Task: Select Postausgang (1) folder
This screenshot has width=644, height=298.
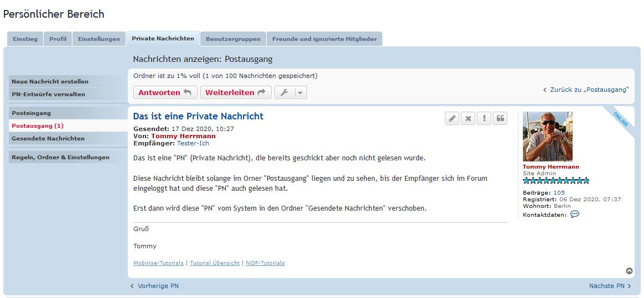Action: pos(68,126)
